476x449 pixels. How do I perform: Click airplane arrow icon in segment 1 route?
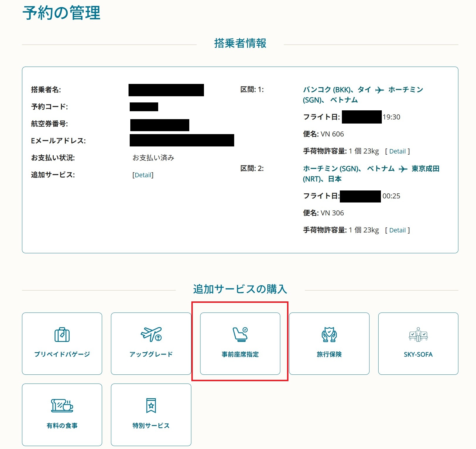pyautogui.click(x=379, y=90)
